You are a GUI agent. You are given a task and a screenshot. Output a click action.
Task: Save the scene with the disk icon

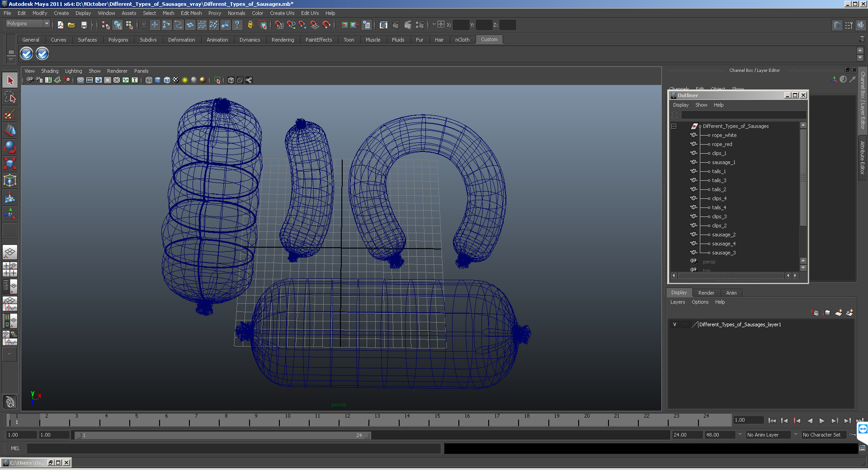(84, 25)
